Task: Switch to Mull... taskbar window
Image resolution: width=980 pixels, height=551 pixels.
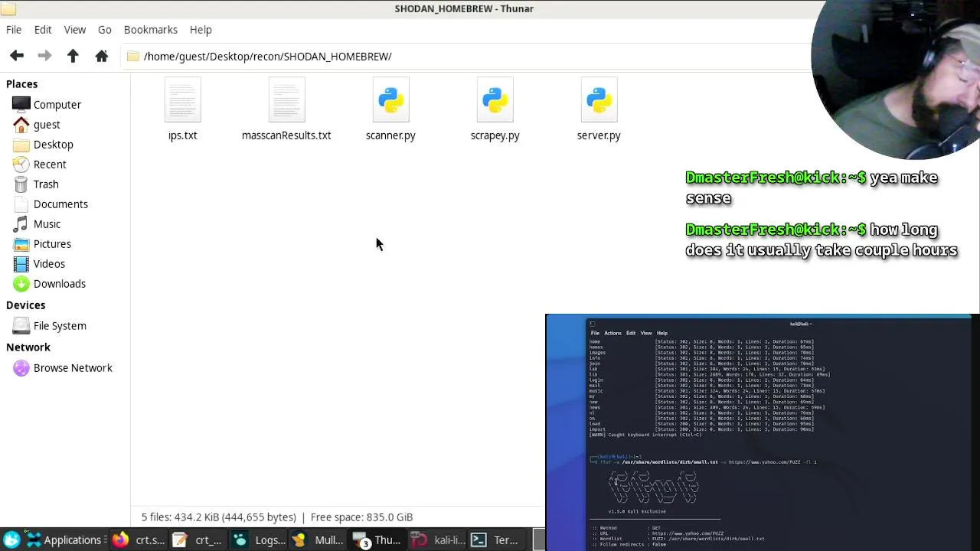Action: click(x=319, y=540)
